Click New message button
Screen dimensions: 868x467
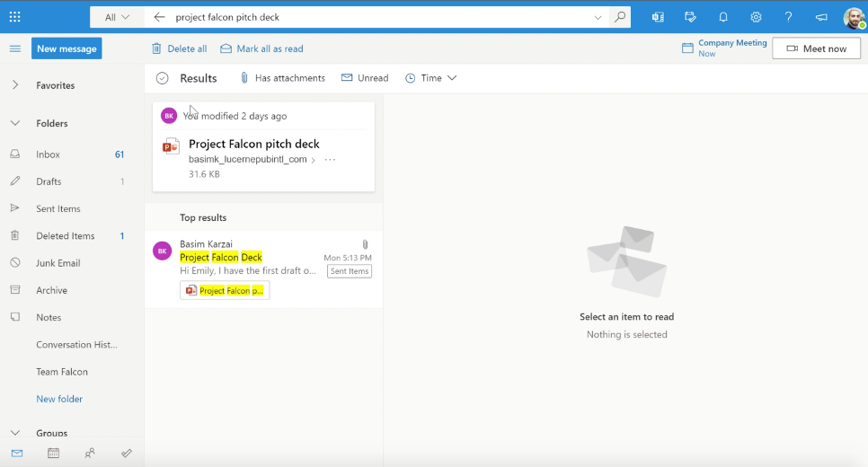click(x=66, y=48)
